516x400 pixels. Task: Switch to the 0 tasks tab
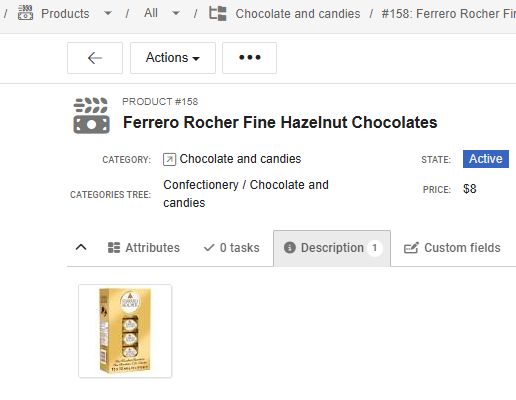click(231, 248)
